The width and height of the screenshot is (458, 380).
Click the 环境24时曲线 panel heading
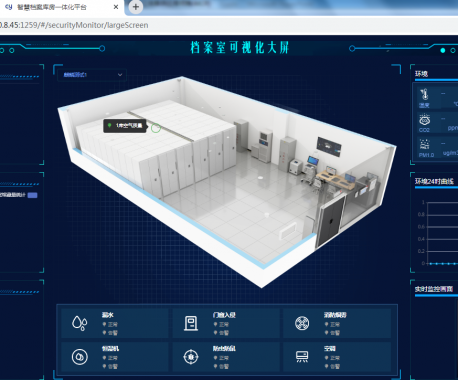pos(434,181)
